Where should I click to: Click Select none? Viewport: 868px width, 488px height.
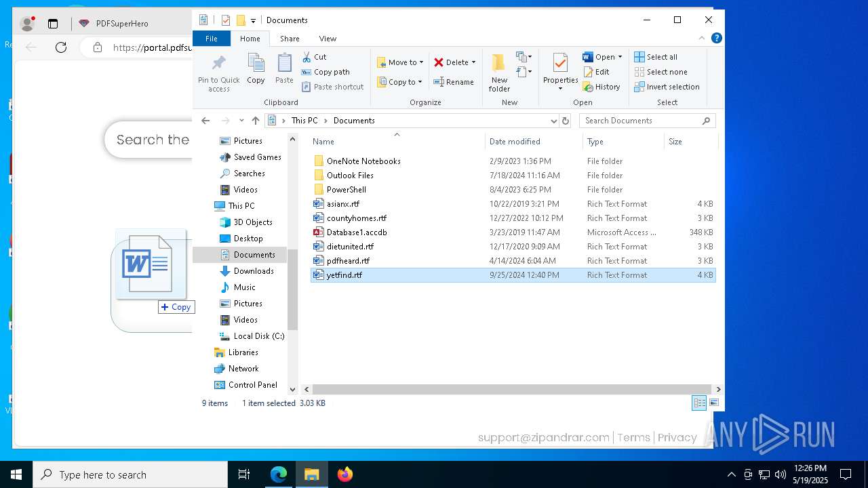click(x=660, y=72)
